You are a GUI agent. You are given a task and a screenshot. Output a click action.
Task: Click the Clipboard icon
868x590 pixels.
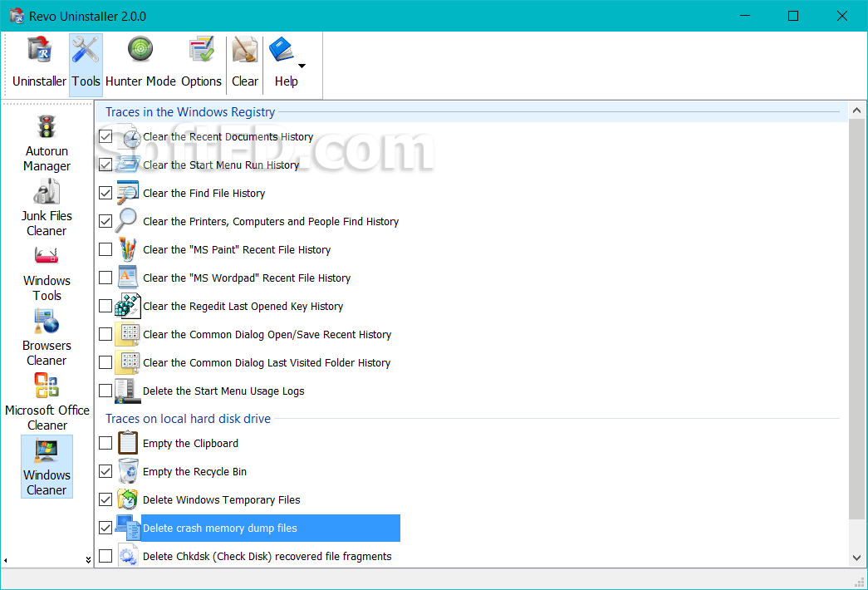[x=128, y=443]
